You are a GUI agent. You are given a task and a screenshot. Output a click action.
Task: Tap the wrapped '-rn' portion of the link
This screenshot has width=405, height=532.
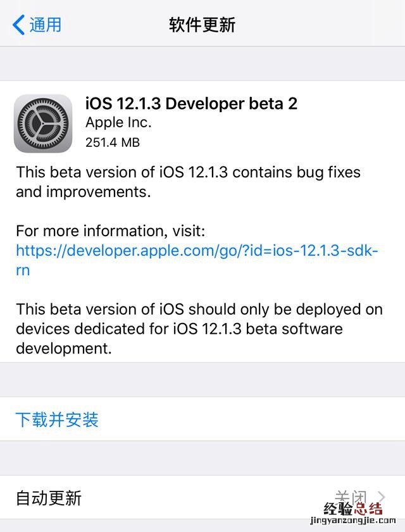22,270
